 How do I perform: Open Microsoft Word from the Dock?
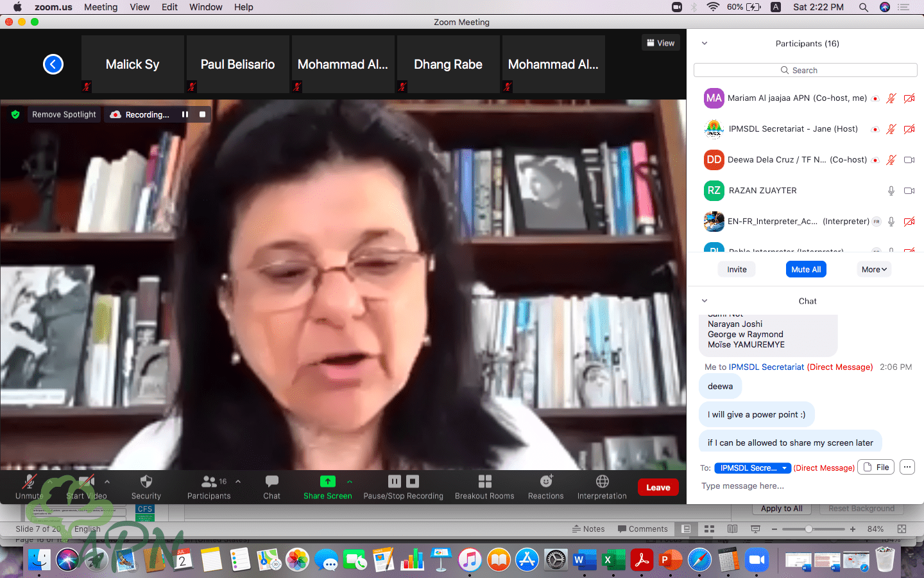tap(585, 560)
